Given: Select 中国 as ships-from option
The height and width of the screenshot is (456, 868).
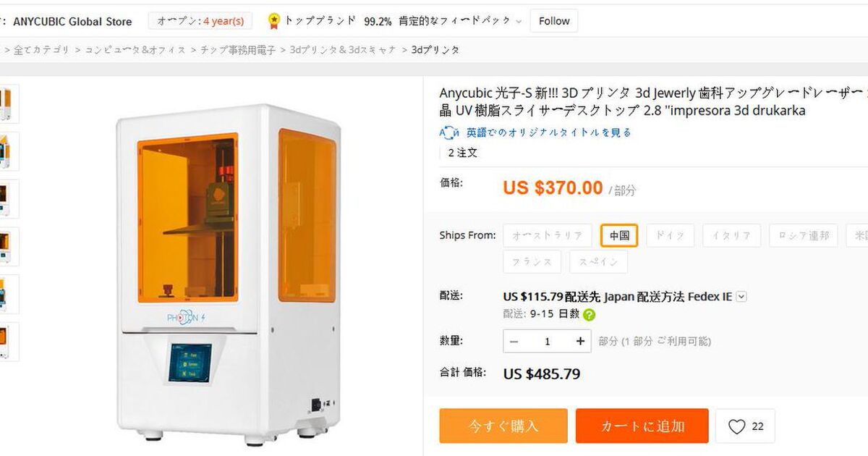Looking at the screenshot, I should click(x=619, y=235).
